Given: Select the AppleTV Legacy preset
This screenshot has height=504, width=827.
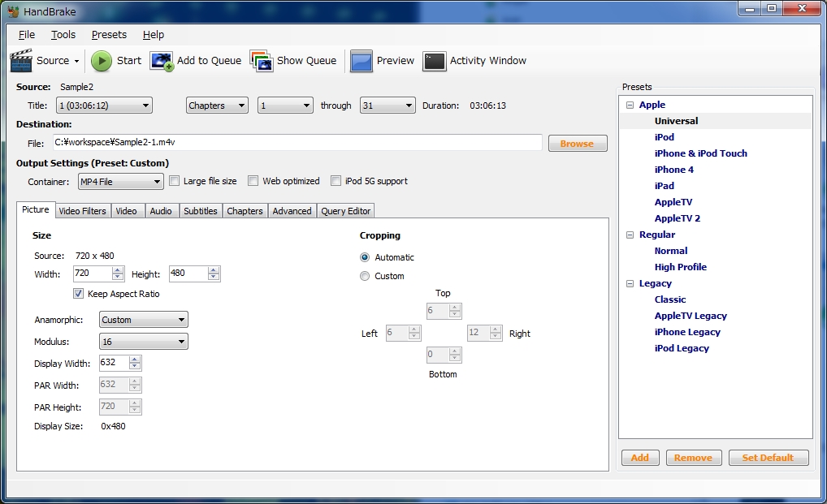Looking at the screenshot, I should click(x=691, y=316).
